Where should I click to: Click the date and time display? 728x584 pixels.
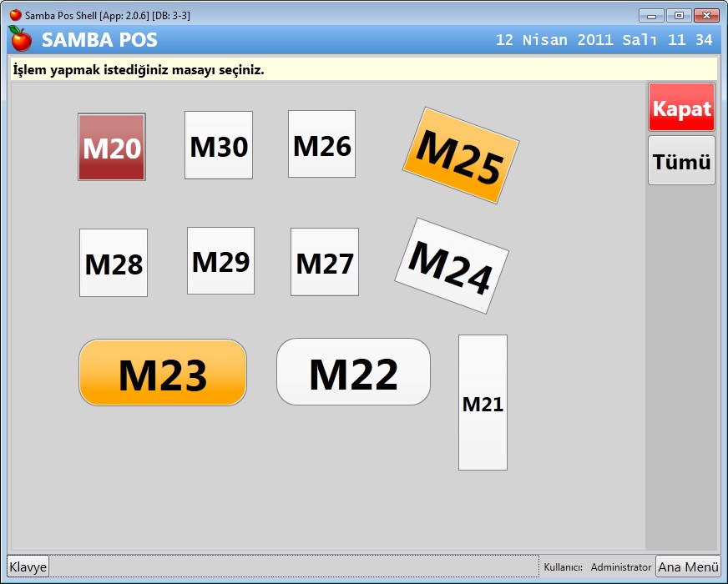604,40
